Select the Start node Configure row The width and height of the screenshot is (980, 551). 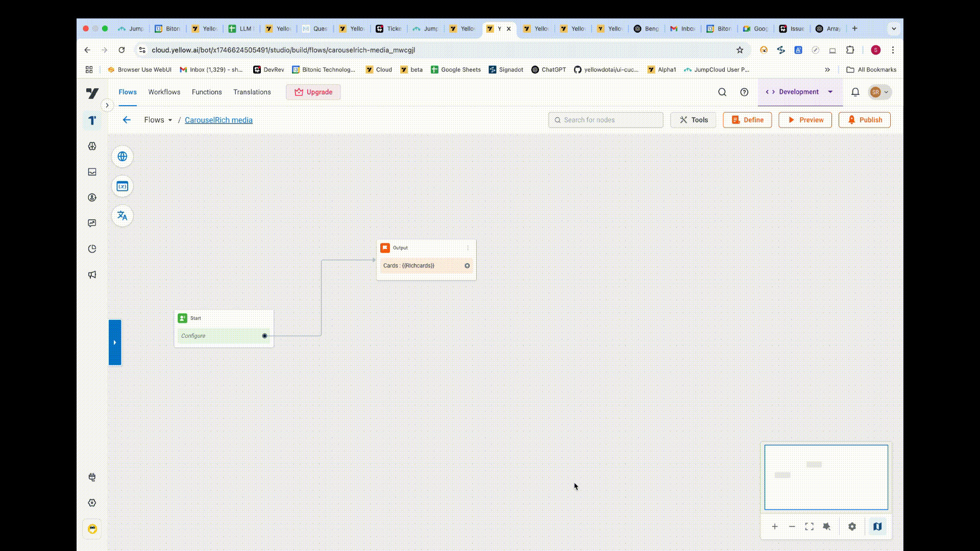tap(224, 336)
